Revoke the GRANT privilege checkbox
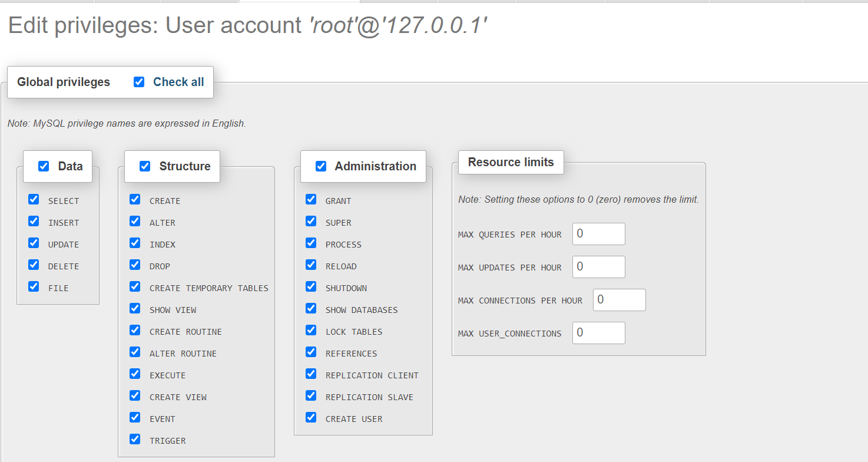 pyautogui.click(x=311, y=199)
